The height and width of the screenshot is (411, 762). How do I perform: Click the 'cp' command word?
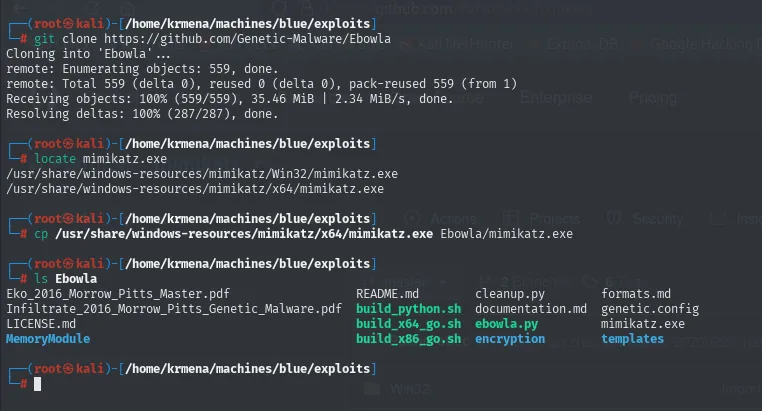pyautogui.click(x=41, y=234)
